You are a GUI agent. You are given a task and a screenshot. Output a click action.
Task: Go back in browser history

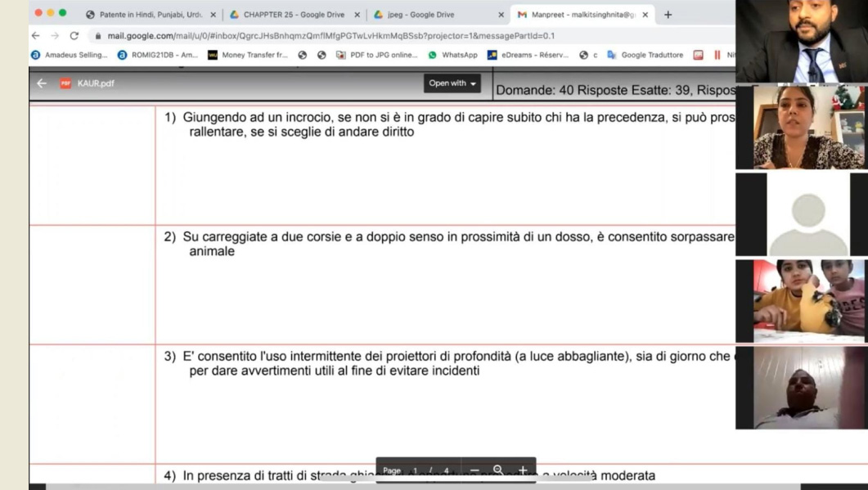[36, 35]
